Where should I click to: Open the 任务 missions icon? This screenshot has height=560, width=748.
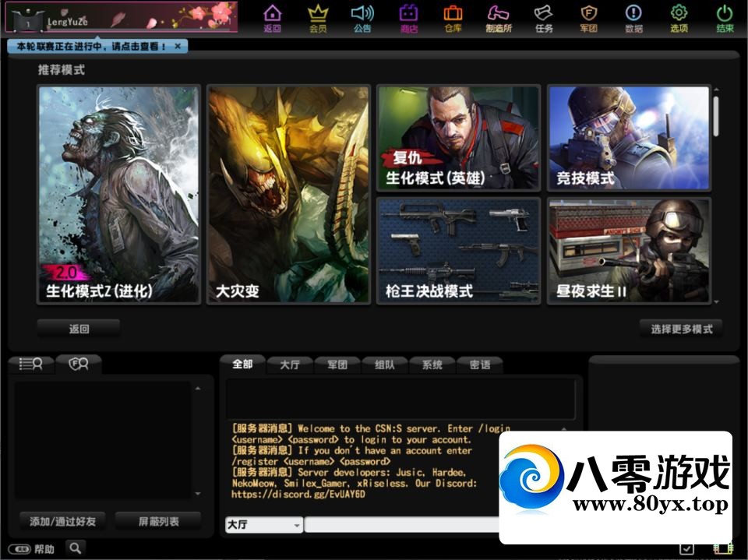pyautogui.click(x=544, y=19)
